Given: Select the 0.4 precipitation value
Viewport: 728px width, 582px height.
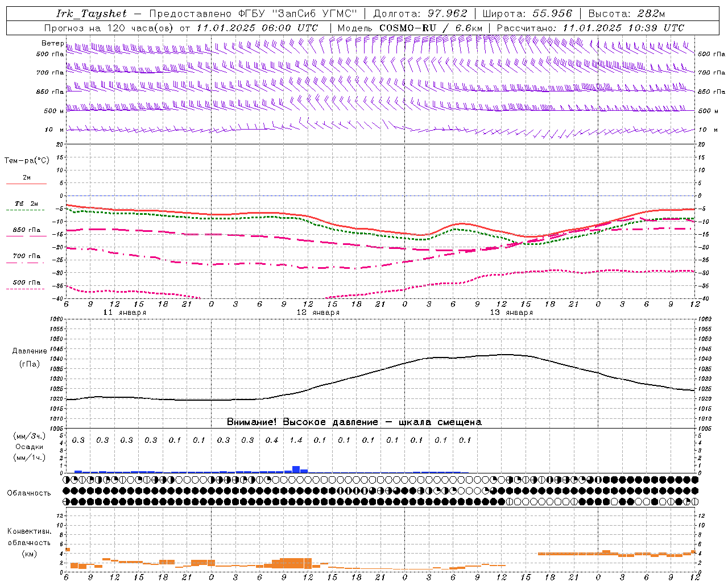Looking at the screenshot, I should (x=272, y=440).
